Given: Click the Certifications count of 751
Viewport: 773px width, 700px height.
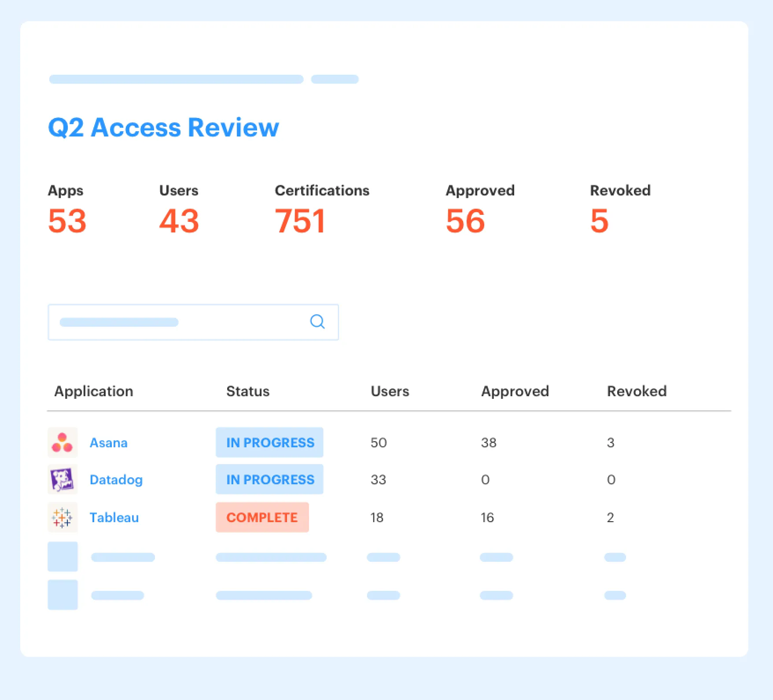Looking at the screenshot, I should 300,221.
